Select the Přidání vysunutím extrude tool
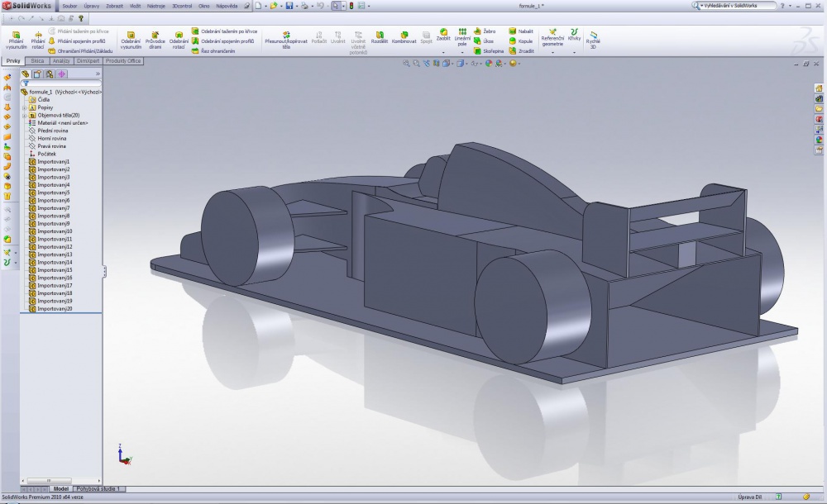 pyautogui.click(x=17, y=40)
